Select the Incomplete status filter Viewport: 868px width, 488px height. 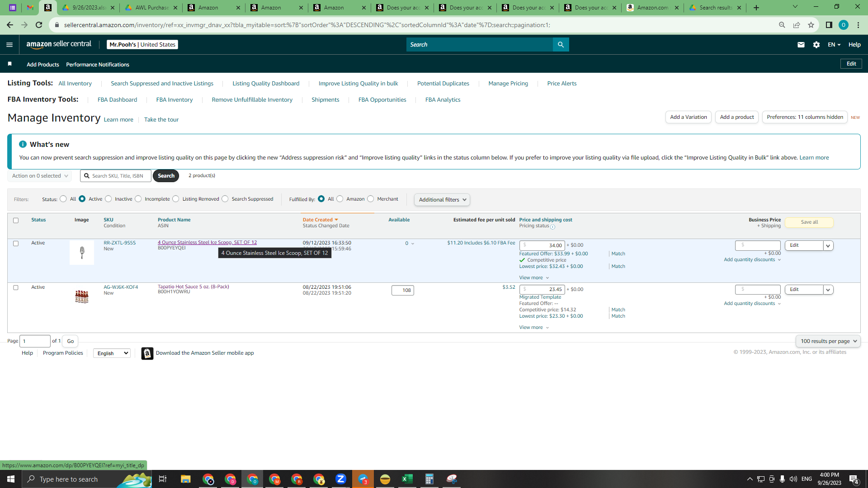pyautogui.click(x=138, y=199)
